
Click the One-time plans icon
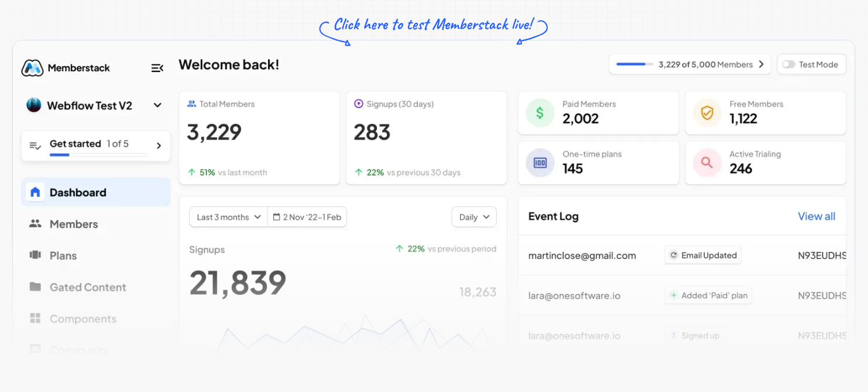[540, 162]
